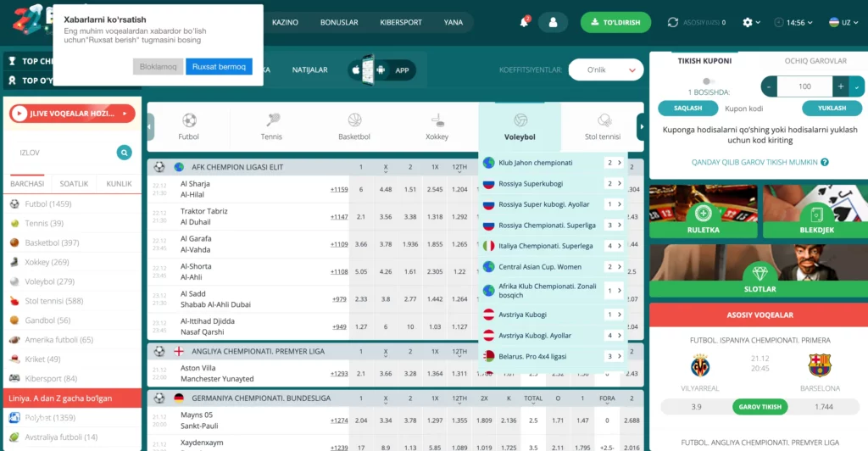Open Kriket (49) in sidebar
Image resolution: width=868 pixels, height=451 pixels.
click(72, 359)
